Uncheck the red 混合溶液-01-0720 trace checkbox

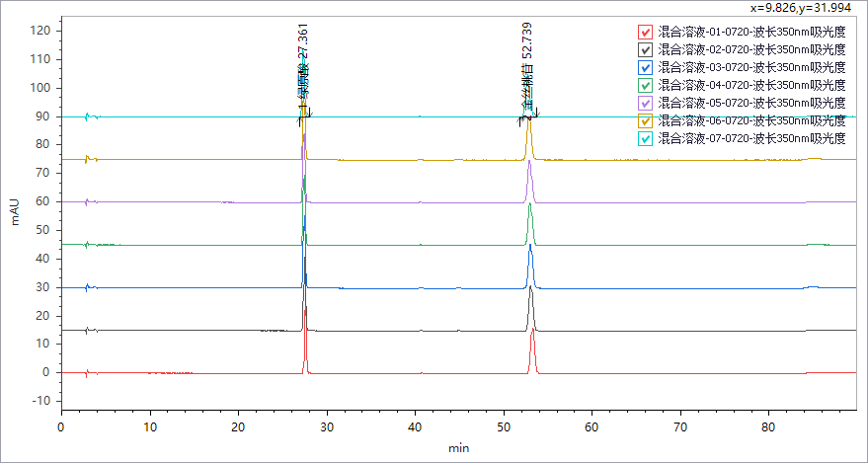[x=645, y=32]
